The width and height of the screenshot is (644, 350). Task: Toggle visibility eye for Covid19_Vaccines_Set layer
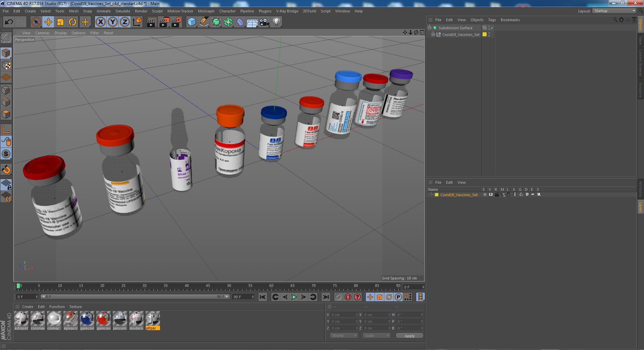(x=491, y=194)
